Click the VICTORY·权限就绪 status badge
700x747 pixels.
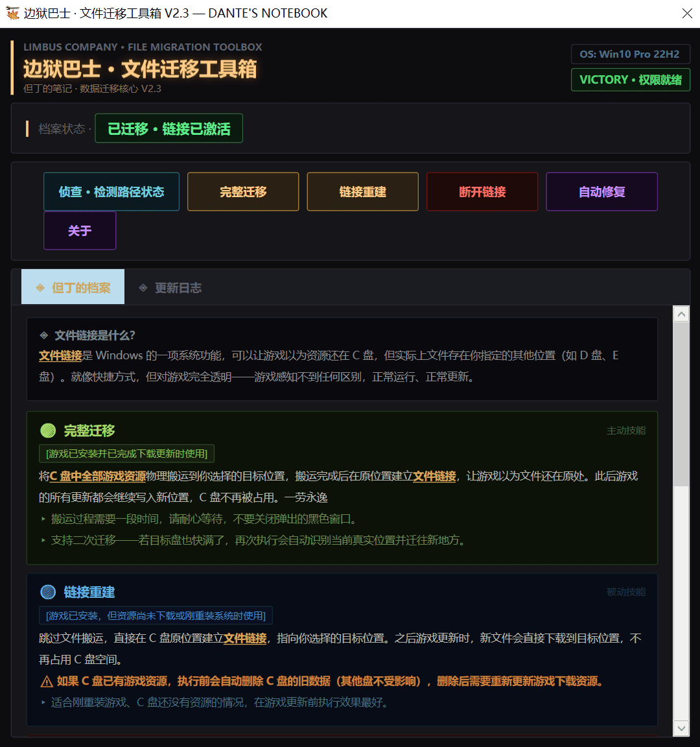point(630,80)
